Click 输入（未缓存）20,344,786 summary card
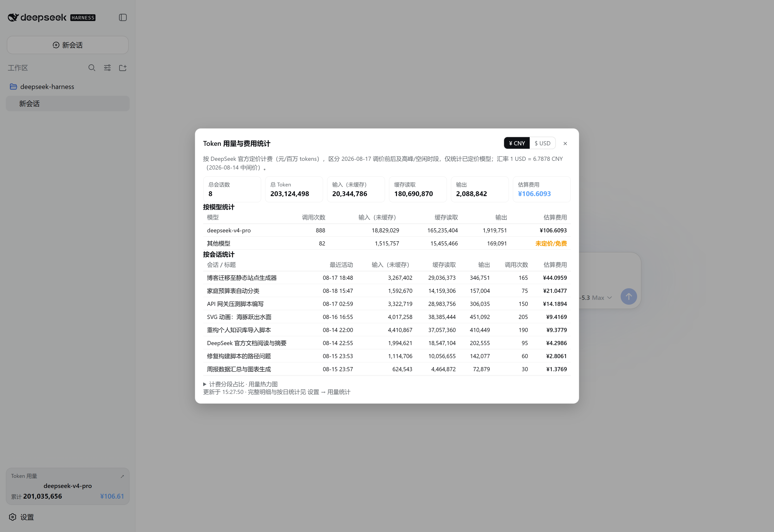This screenshot has height=532, width=774. pyautogui.click(x=356, y=189)
